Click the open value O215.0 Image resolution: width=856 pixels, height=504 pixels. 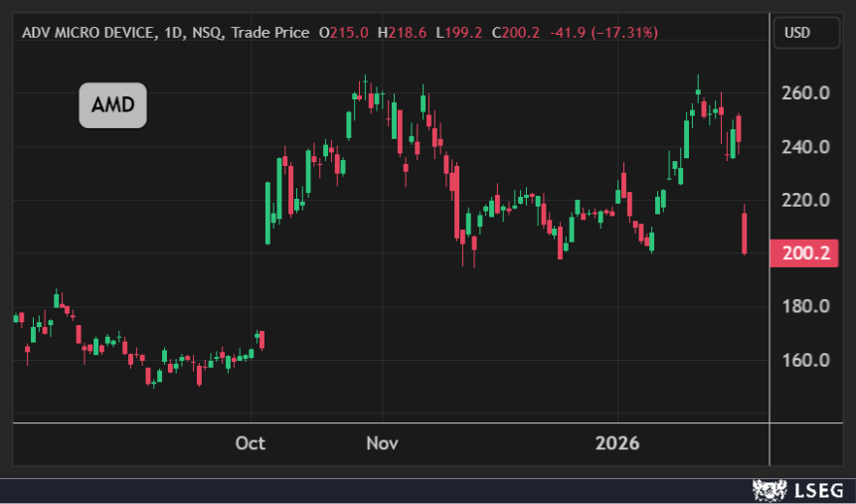(343, 33)
